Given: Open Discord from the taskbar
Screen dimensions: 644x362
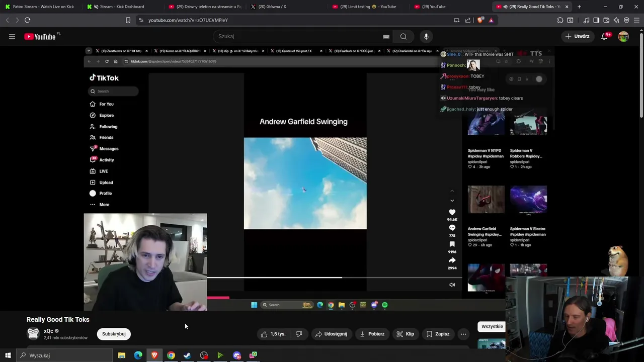Looking at the screenshot, I should tap(237, 355).
